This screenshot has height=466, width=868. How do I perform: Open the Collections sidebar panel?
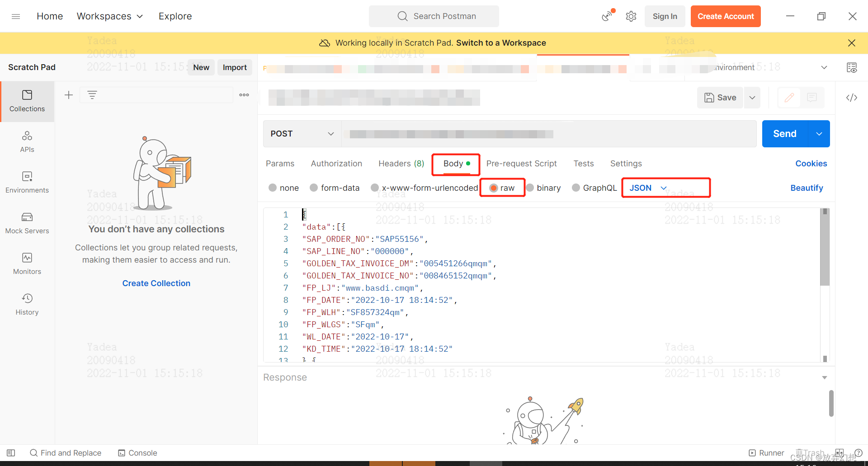(27, 101)
